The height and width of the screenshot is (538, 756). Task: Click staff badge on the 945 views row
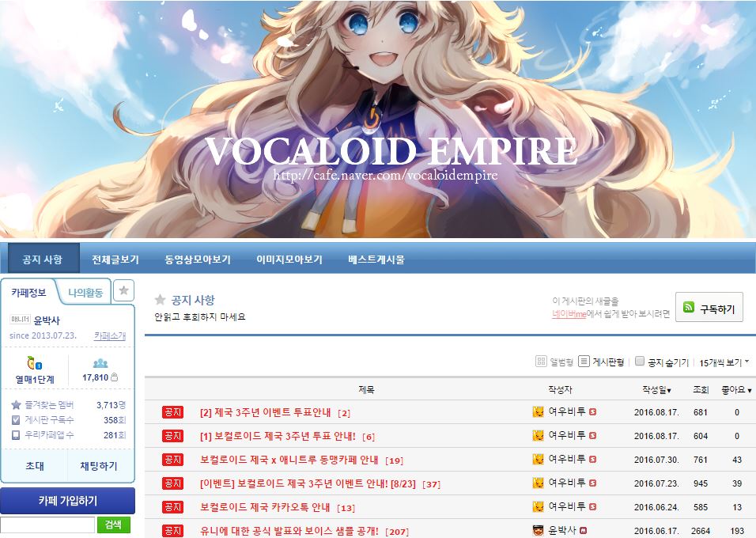tap(592, 483)
